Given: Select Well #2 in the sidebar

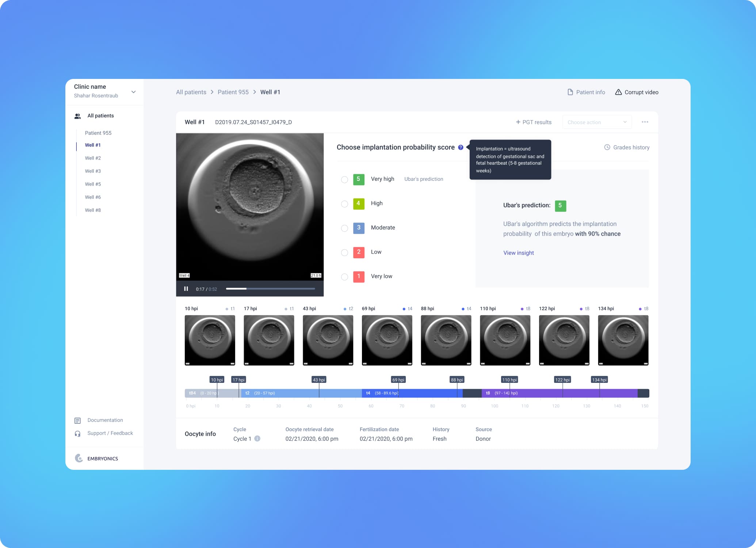Looking at the screenshot, I should click(x=93, y=158).
